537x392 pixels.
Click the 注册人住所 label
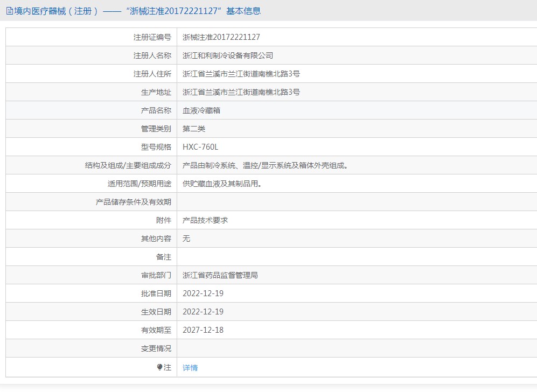click(152, 74)
